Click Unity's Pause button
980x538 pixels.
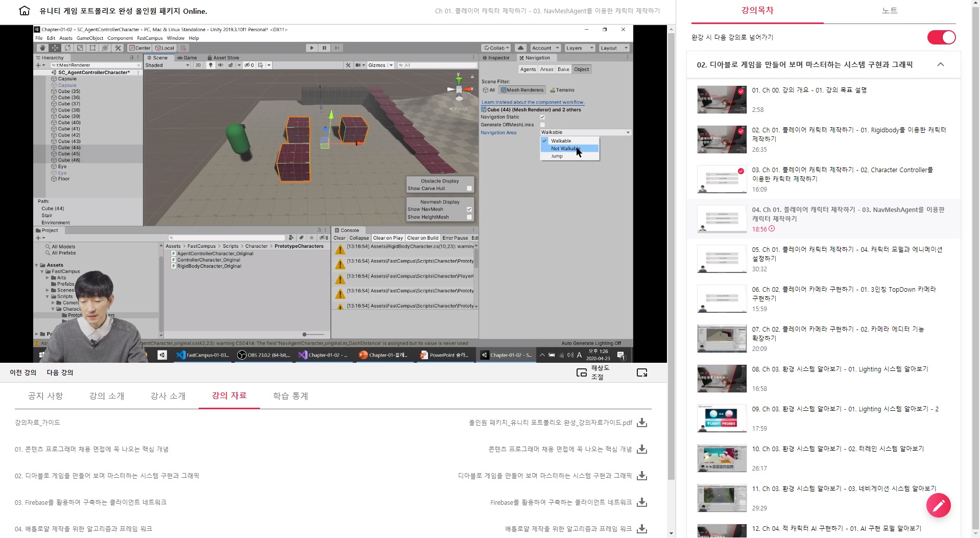[x=324, y=48]
